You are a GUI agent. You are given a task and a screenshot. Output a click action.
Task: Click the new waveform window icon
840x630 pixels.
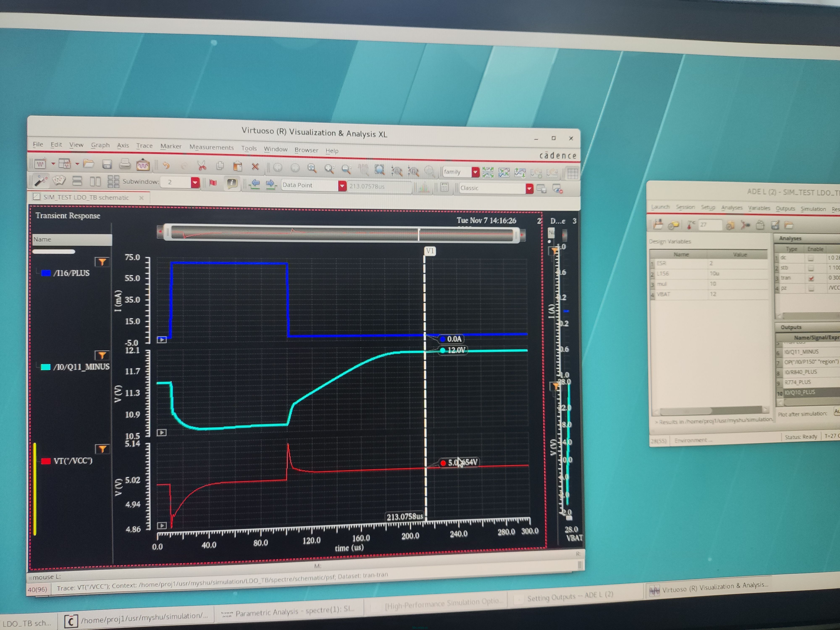40,164
